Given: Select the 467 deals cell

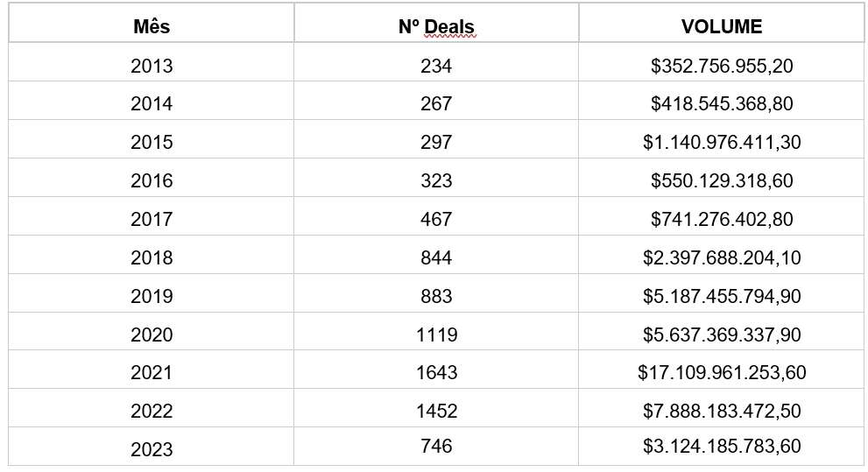Looking at the screenshot, I should point(436,219).
